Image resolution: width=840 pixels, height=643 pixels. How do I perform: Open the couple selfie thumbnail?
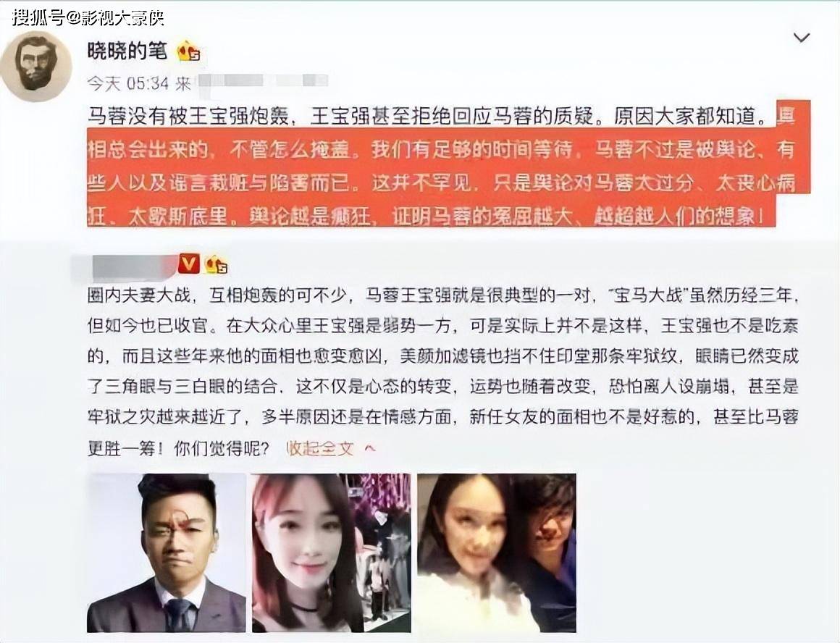click(497, 552)
